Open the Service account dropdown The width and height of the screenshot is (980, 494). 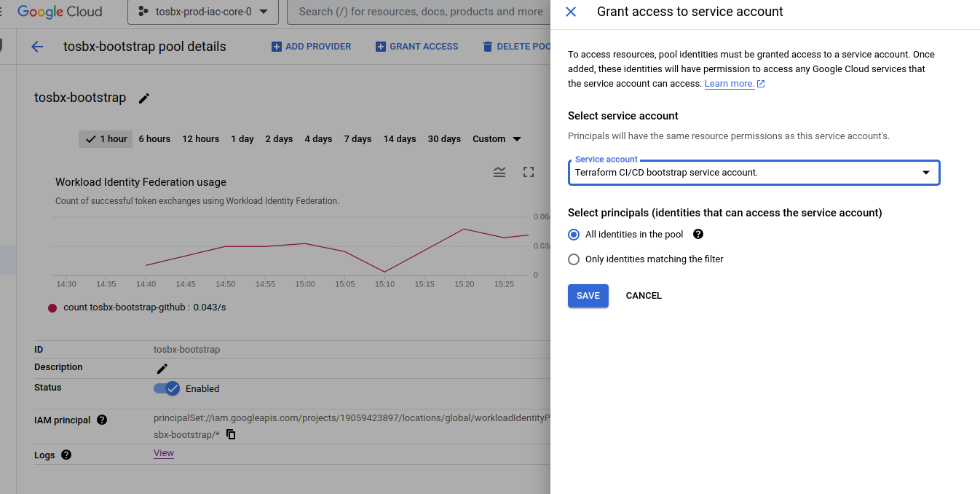925,173
